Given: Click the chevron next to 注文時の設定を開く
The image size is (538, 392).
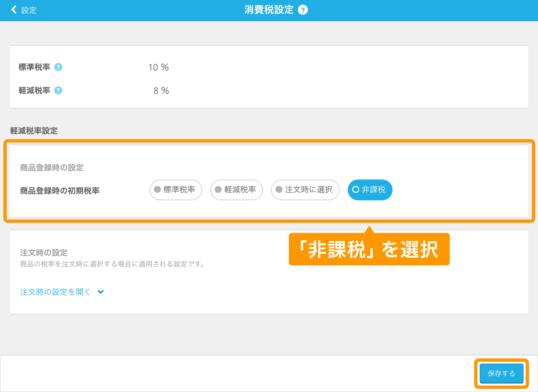Looking at the screenshot, I should [x=101, y=292].
